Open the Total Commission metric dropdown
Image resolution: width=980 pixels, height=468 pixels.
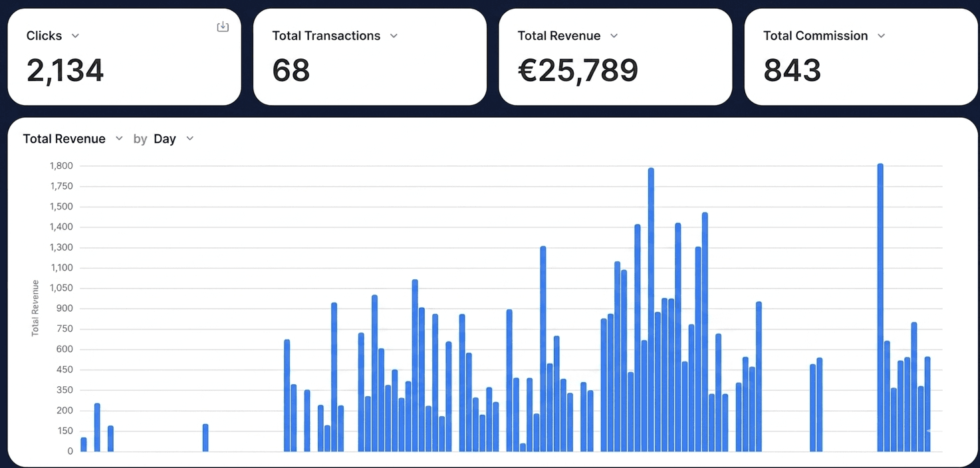point(882,36)
